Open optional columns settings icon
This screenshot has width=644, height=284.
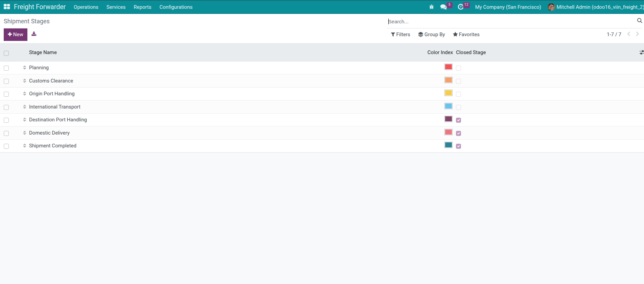[x=641, y=52]
